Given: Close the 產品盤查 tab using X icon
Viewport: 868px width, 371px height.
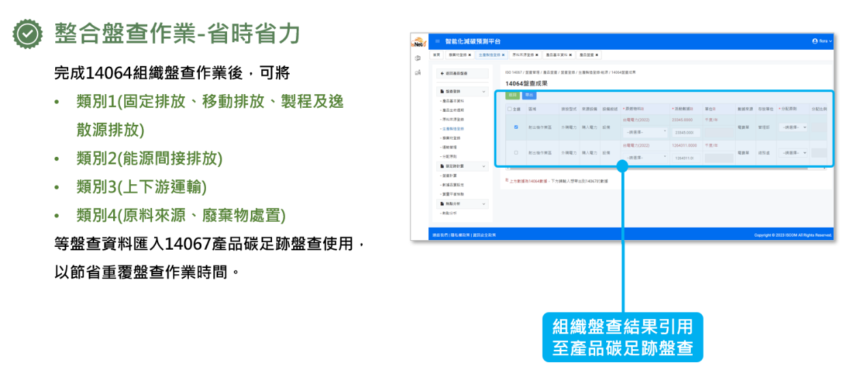Looking at the screenshot, I should pyautogui.click(x=597, y=55).
